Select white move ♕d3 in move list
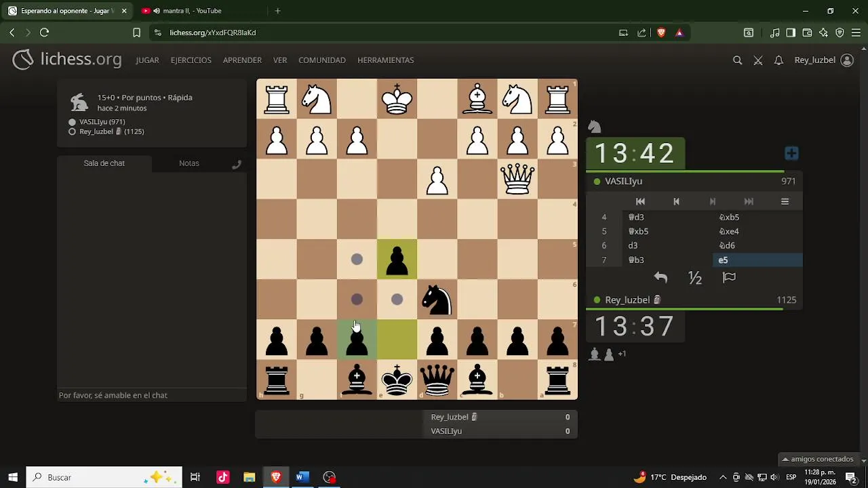The height and width of the screenshot is (488, 868). (667, 218)
